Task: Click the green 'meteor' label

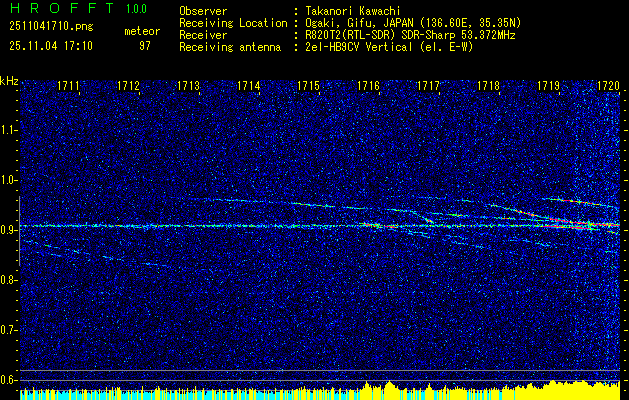Action: 142,31
